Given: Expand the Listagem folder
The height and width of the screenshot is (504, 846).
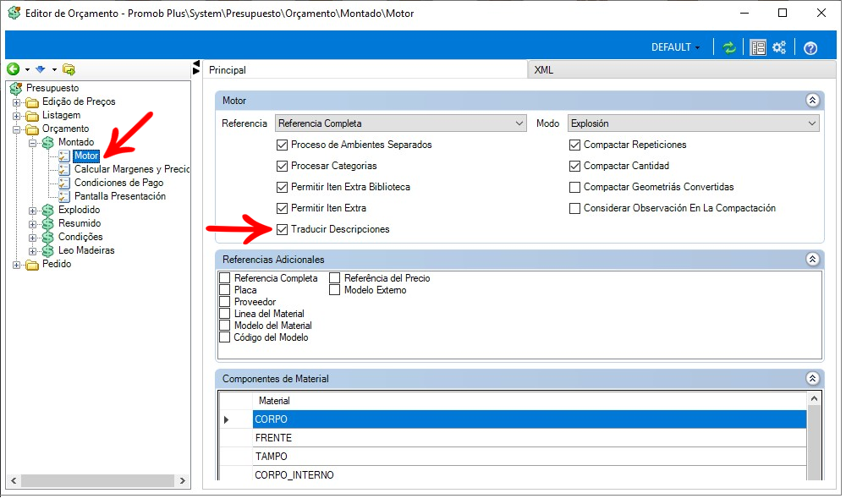Looking at the screenshot, I should (x=17, y=115).
